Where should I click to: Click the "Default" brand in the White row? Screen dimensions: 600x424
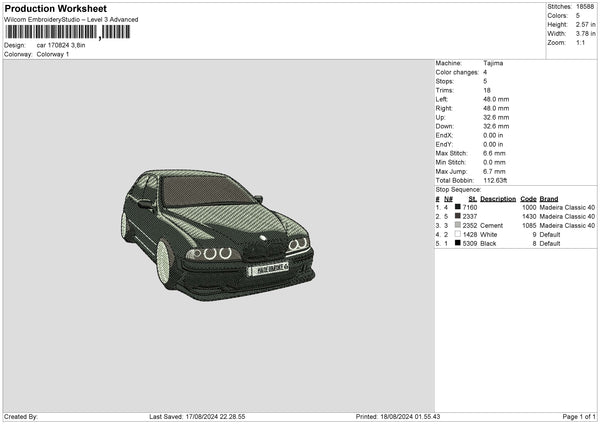click(550, 235)
